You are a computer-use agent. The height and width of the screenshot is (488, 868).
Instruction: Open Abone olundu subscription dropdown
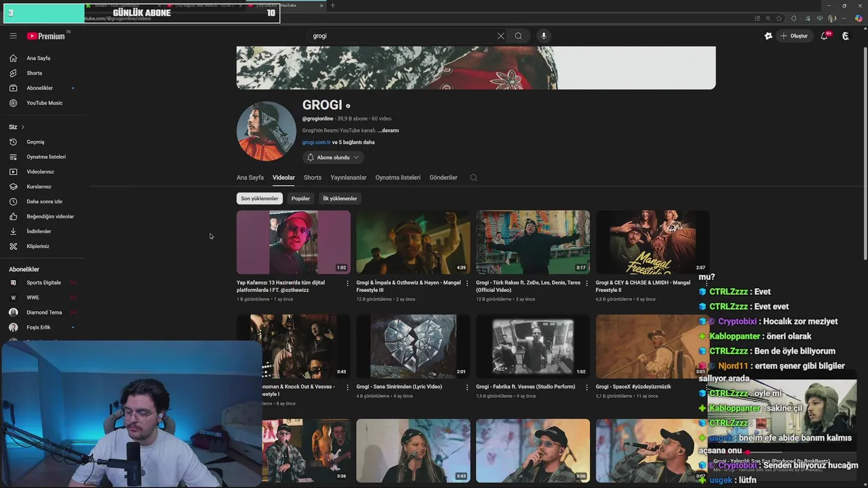tap(333, 157)
